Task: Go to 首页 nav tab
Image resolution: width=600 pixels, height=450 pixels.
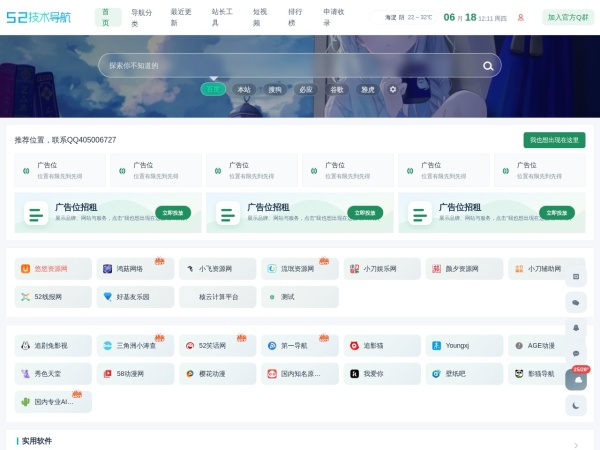Action: (x=108, y=17)
